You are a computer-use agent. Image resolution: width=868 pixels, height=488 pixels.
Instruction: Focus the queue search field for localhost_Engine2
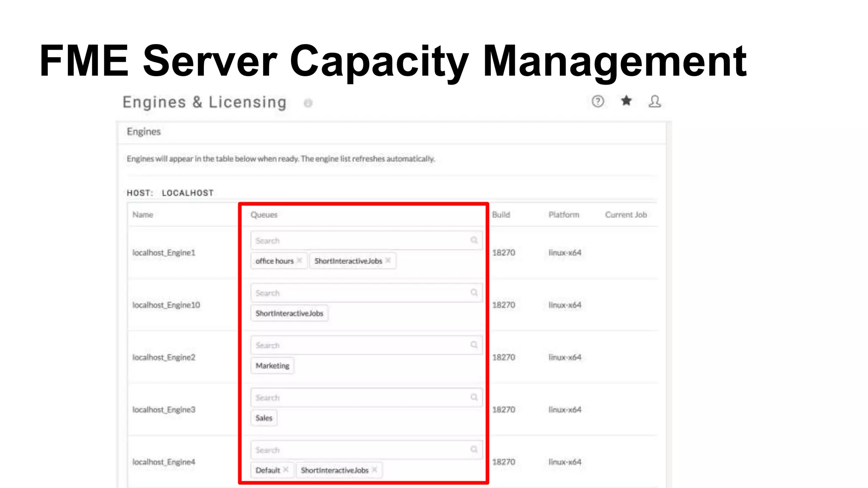click(x=366, y=345)
